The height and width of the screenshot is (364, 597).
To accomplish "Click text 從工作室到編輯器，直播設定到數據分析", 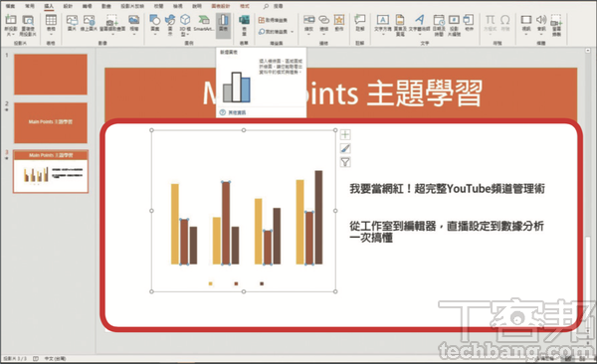I will (447, 226).
